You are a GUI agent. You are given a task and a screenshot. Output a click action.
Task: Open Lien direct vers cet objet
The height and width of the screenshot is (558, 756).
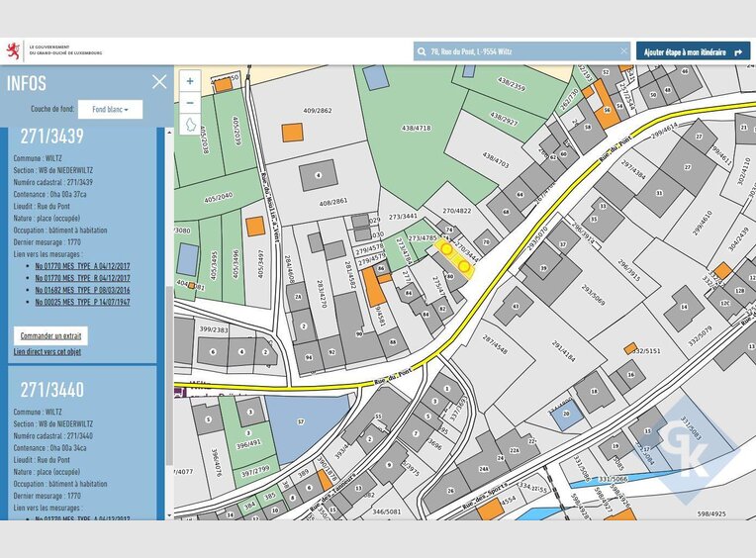(x=47, y=352)
